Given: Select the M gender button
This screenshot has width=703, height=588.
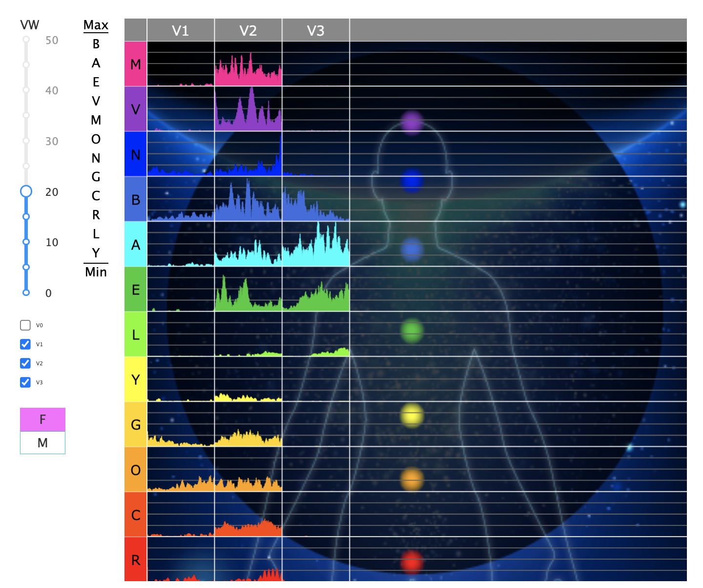Looking at the screenshot, I should (42, 443).
